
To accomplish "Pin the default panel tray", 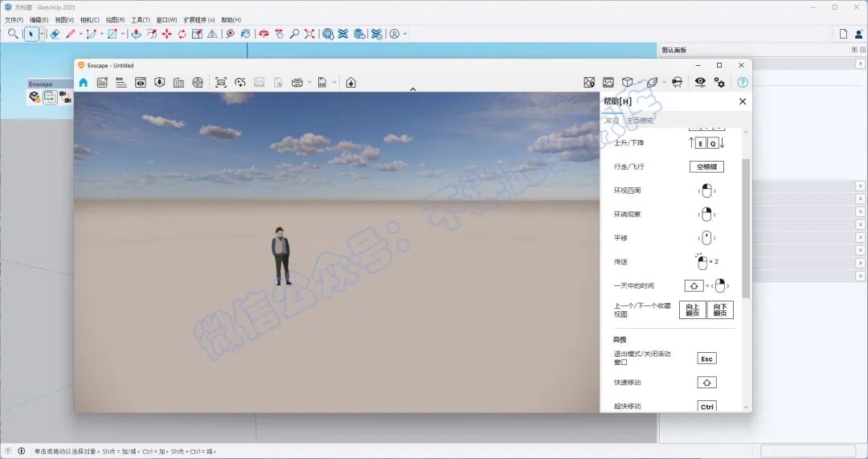I will [854, 50].
